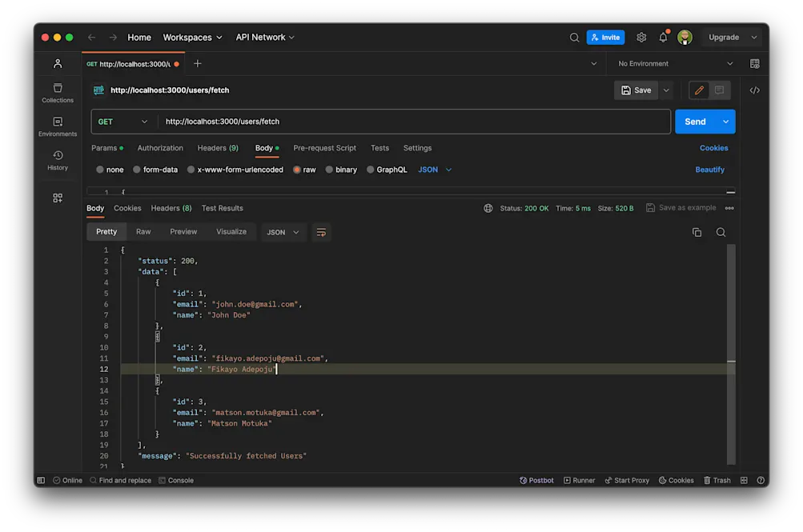
Task: Open the GET method dropdown
Action: pyautogui.click(x=122, y=121)
